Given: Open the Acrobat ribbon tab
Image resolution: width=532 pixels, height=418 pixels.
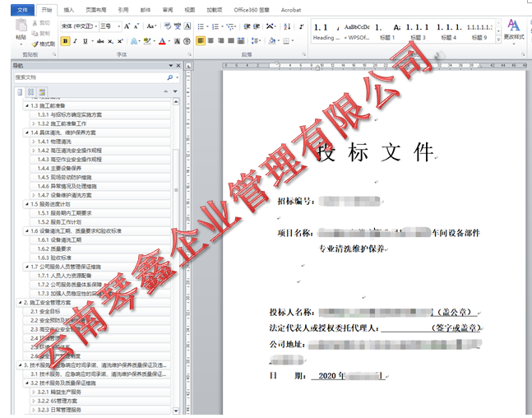Looking at the screenshot, I should [291, 10].
